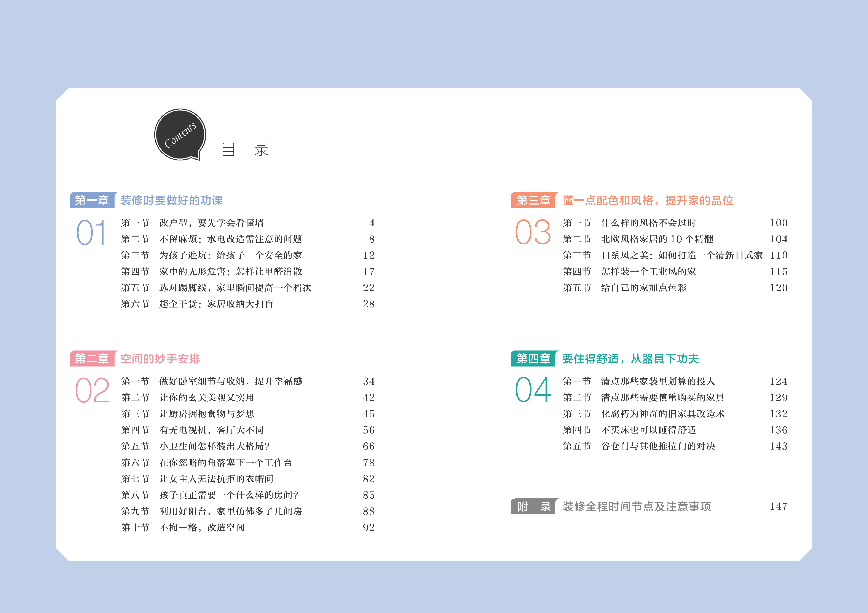Select the 第二章 pink chapter tab

tap(92, 359)
